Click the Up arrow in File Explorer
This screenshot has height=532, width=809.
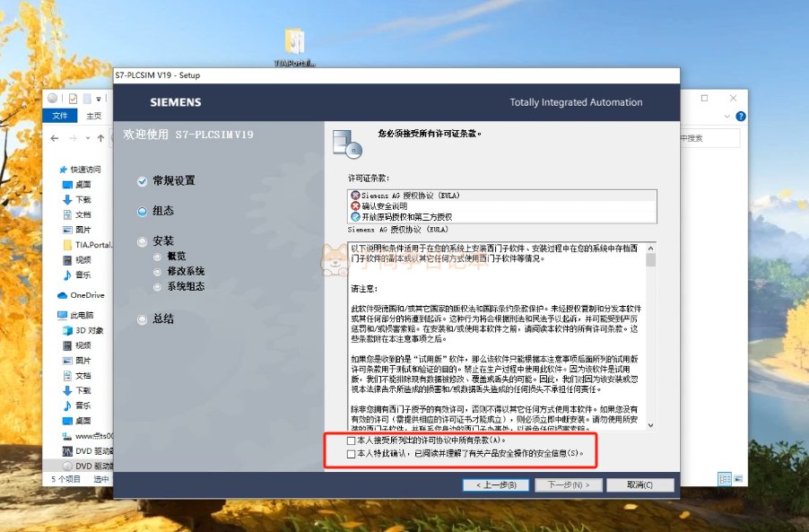pyautogui.click(x=100, y=138)
